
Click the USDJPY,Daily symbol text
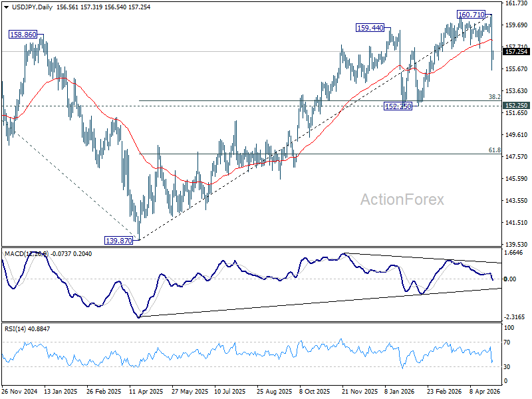point(32,7)
